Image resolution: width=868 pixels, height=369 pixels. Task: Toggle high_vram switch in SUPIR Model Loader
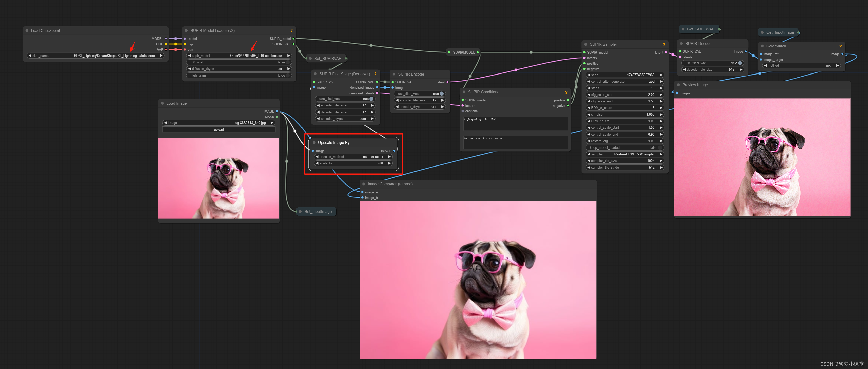pyautogui.click(x=288, y=76)
